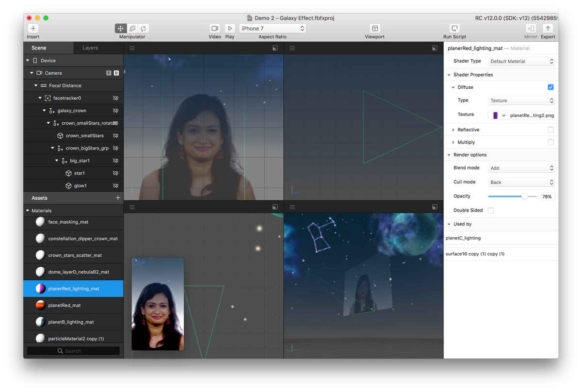Click the assets Search field
Image resolution: width=582 pixels, height=392 pixels.
coord(73,351)
